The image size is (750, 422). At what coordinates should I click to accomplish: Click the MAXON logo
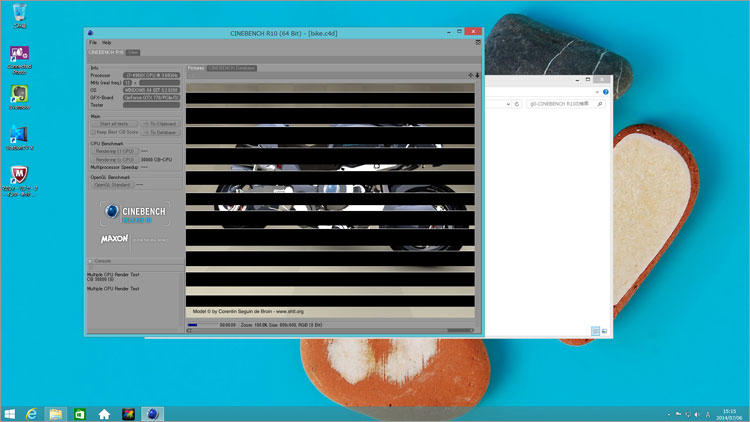pos(113,240)
